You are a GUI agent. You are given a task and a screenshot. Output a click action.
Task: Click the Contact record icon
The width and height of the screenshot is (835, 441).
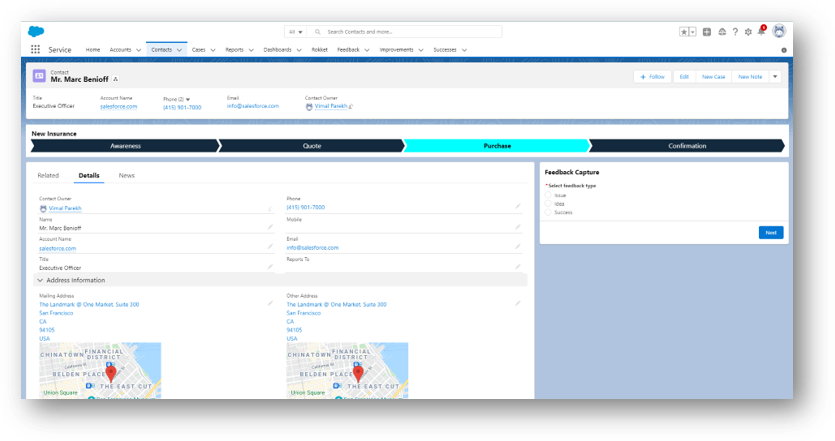[39, 76]
